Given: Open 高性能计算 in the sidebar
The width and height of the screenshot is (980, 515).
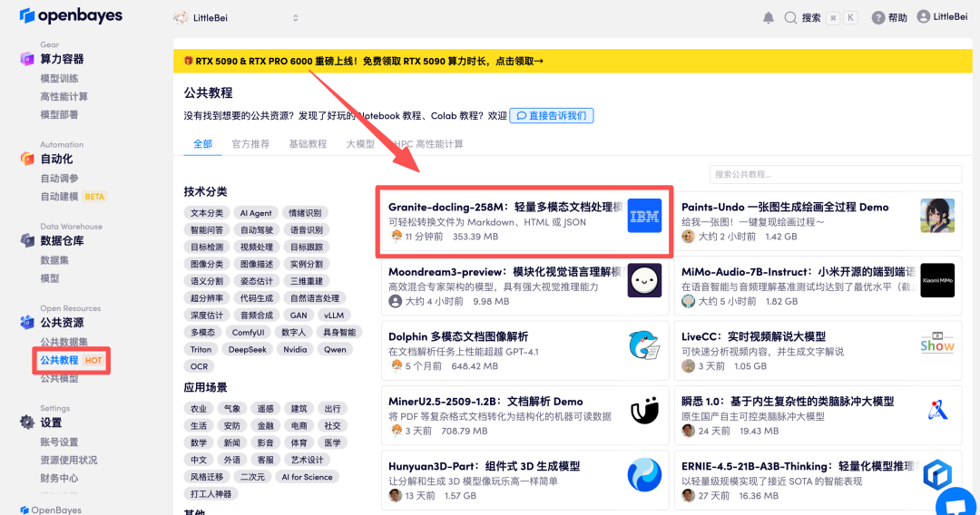Looking at the screenshot, I should click(64, 97).
